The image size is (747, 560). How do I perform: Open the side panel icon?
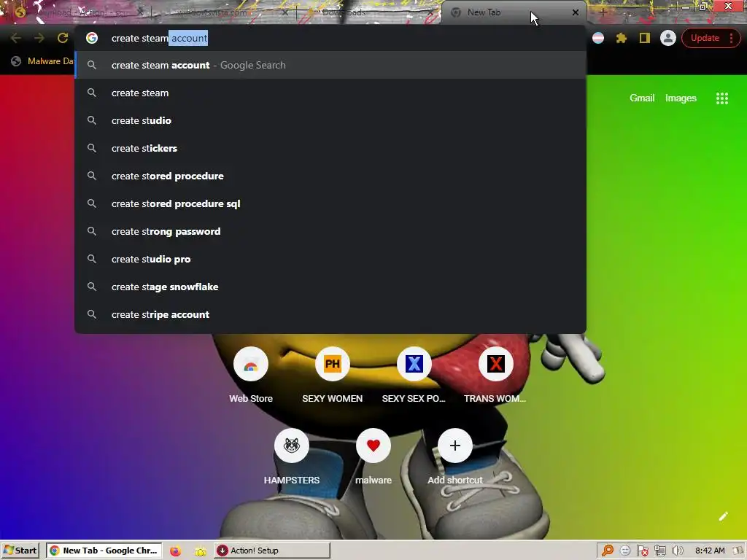pos(645,38)
